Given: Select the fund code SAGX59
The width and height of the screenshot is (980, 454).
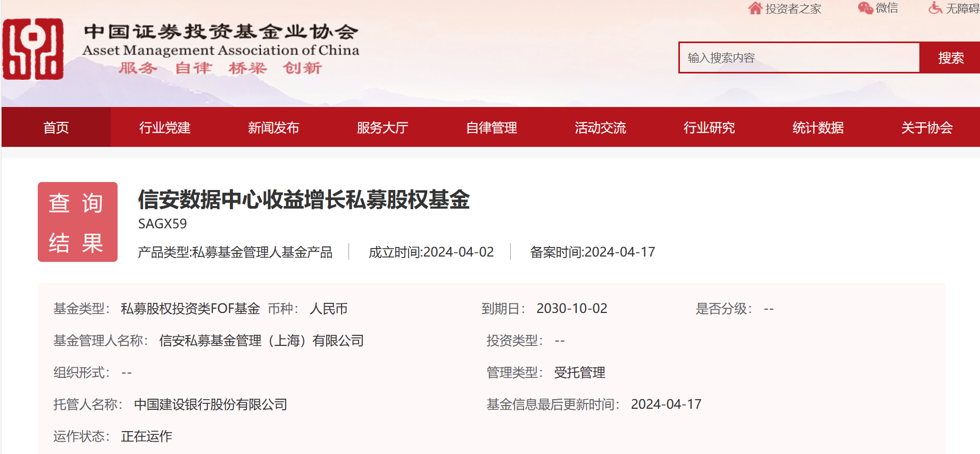Looking at the screenshot, I should [162, 224].
